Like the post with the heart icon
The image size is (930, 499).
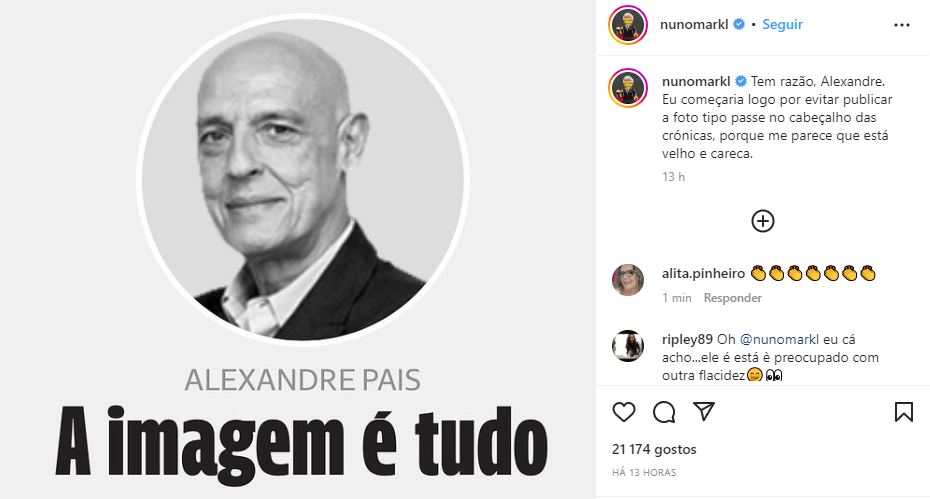pos(623,412)
